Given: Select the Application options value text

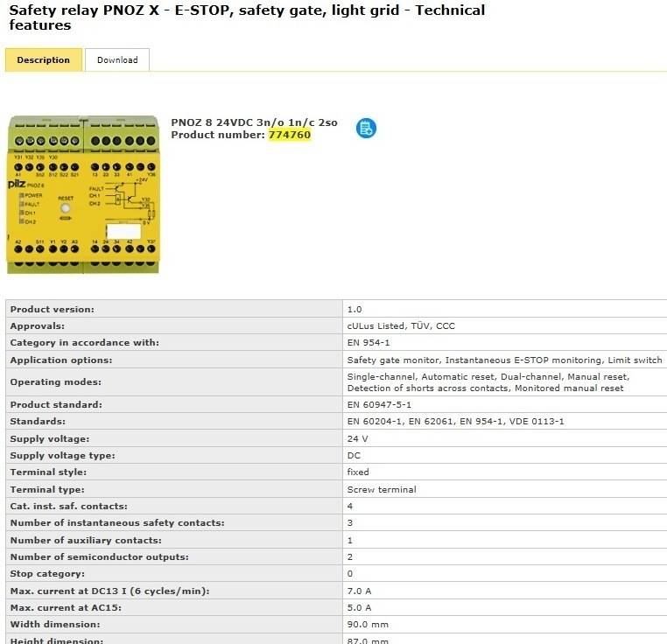Looking at the screenshot, I should point(504,360).
